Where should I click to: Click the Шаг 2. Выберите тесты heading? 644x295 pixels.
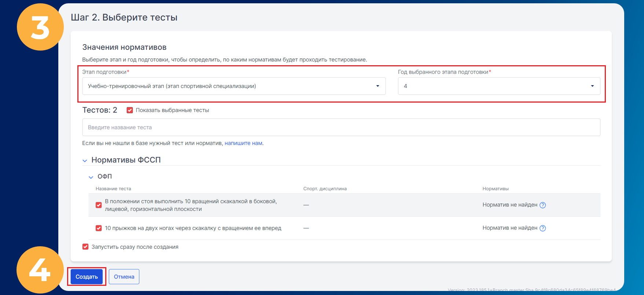point(124,18)
